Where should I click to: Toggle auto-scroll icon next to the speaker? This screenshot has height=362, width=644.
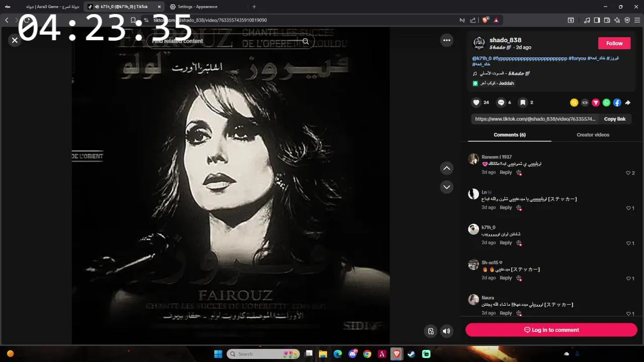click(431, 331)
